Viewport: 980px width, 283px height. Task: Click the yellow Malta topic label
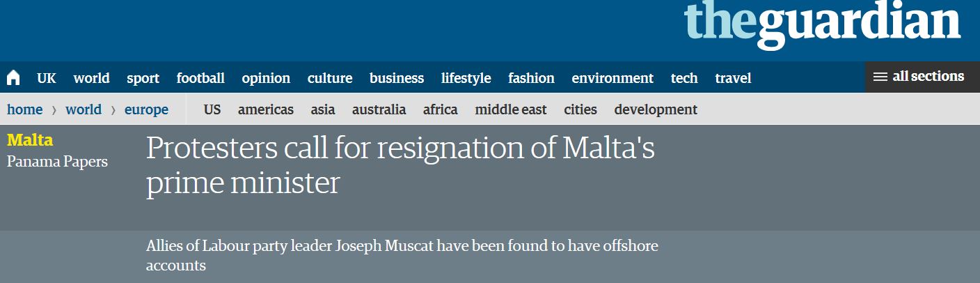(30, 140)
